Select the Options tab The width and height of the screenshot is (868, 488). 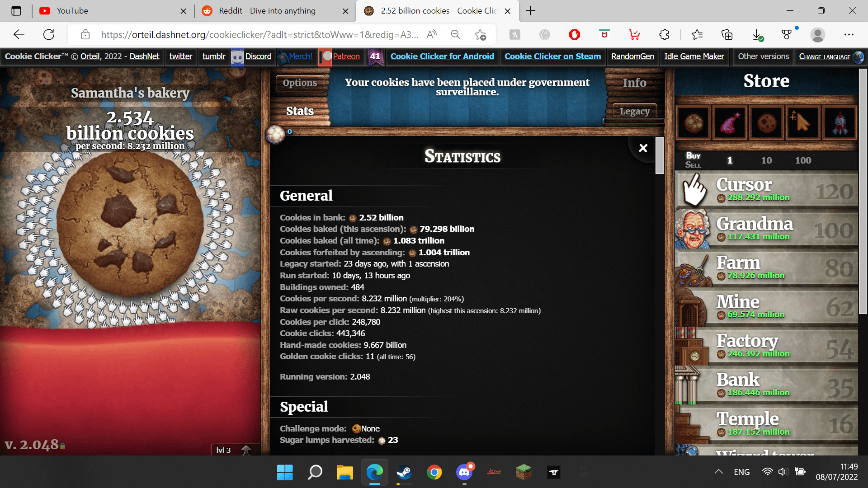tap(299, 84)
